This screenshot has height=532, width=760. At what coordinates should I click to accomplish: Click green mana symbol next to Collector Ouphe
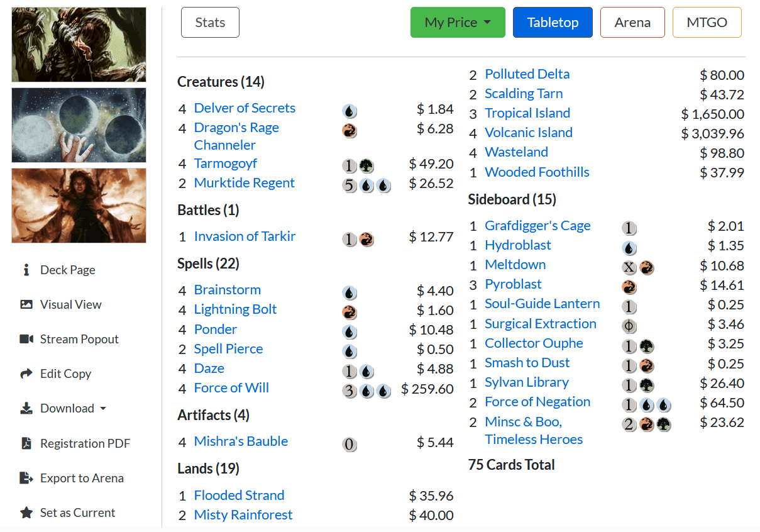tap(646, 346)
